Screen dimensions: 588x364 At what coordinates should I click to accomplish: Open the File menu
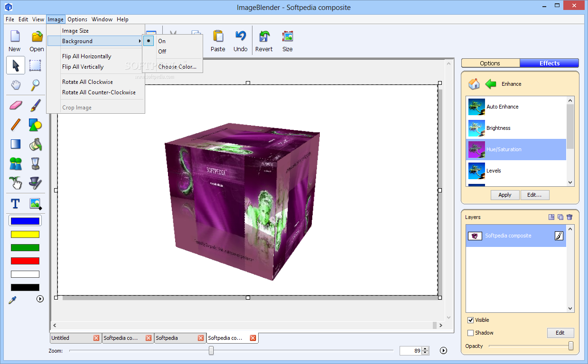click(x=10, y=19)
